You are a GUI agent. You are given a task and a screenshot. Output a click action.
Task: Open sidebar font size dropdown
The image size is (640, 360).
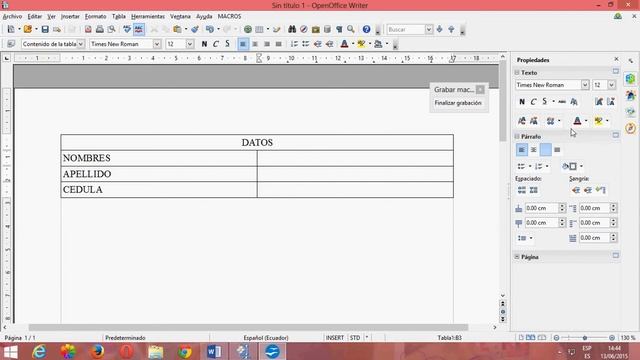[x=611, y=84]
